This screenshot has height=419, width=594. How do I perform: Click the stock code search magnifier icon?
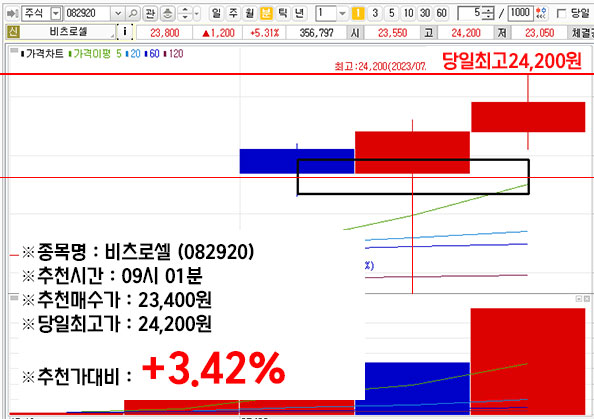[133, 14]
